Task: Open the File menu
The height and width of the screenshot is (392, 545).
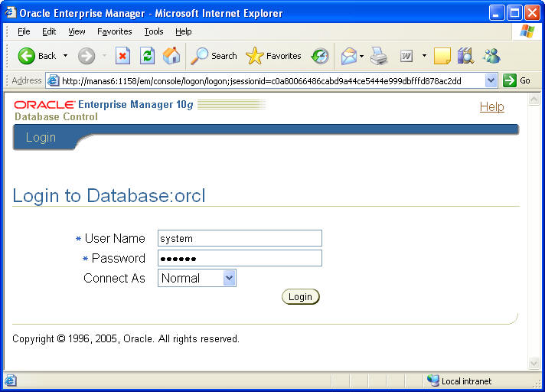Action: 24,31
